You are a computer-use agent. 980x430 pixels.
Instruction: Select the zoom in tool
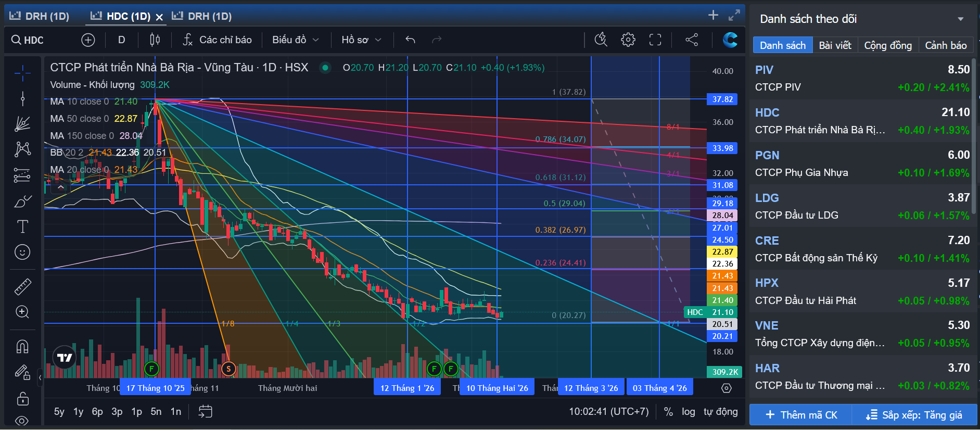22,312
